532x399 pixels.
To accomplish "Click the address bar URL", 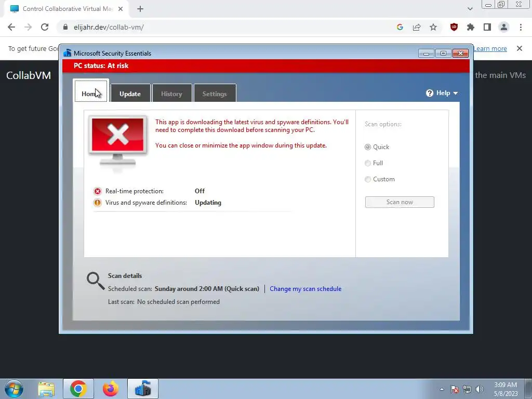I will 109,27.
